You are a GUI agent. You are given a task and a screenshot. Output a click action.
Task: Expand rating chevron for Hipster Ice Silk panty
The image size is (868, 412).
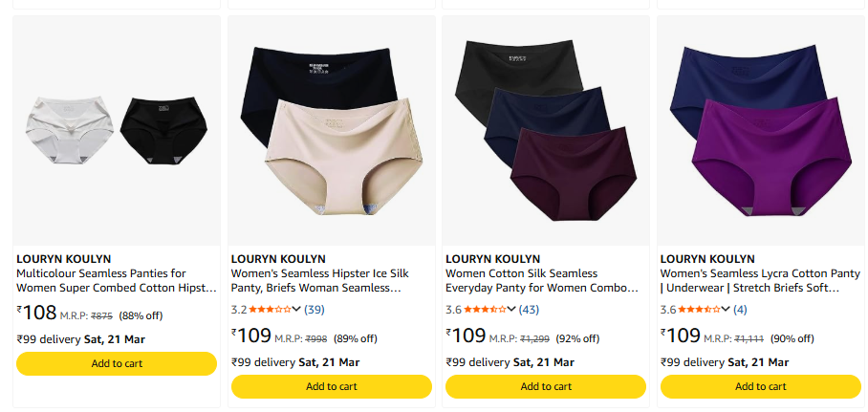click(297, 309)
